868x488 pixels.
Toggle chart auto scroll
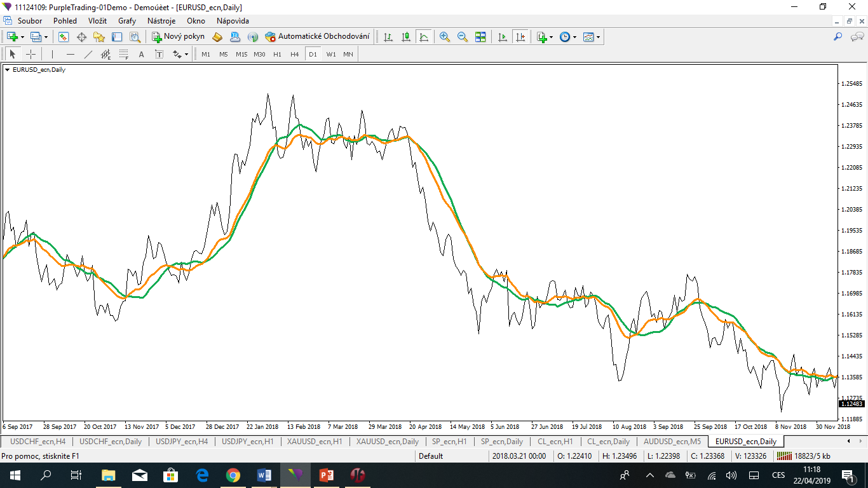coord(503,36)
